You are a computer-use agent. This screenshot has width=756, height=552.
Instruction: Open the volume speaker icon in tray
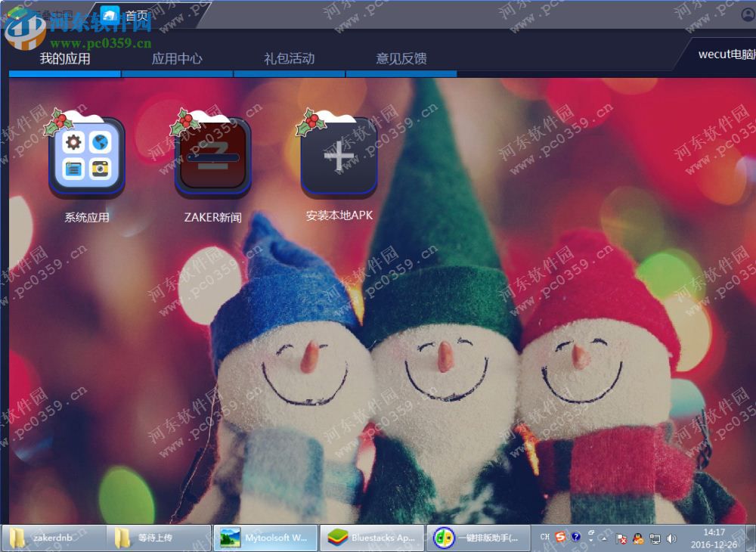(x=671, y=538)
